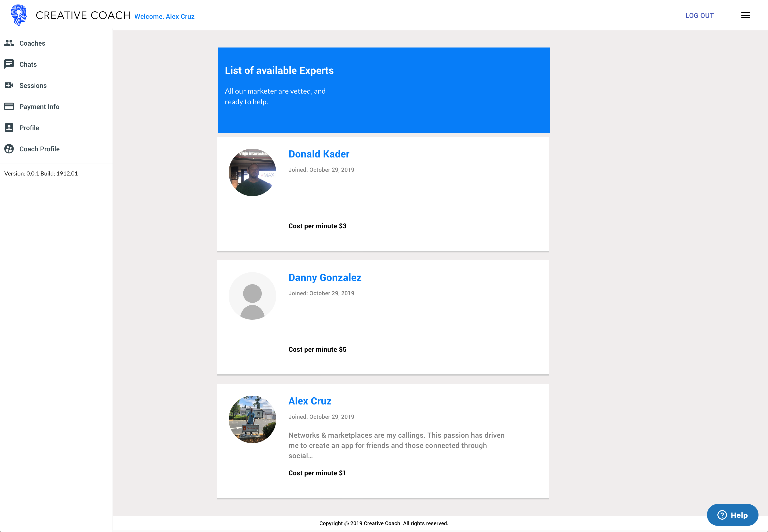This screenshot has height=532, width=768.
Task: Click Danny Gonzalez's placeholder avatar
Action: point(252,296)
